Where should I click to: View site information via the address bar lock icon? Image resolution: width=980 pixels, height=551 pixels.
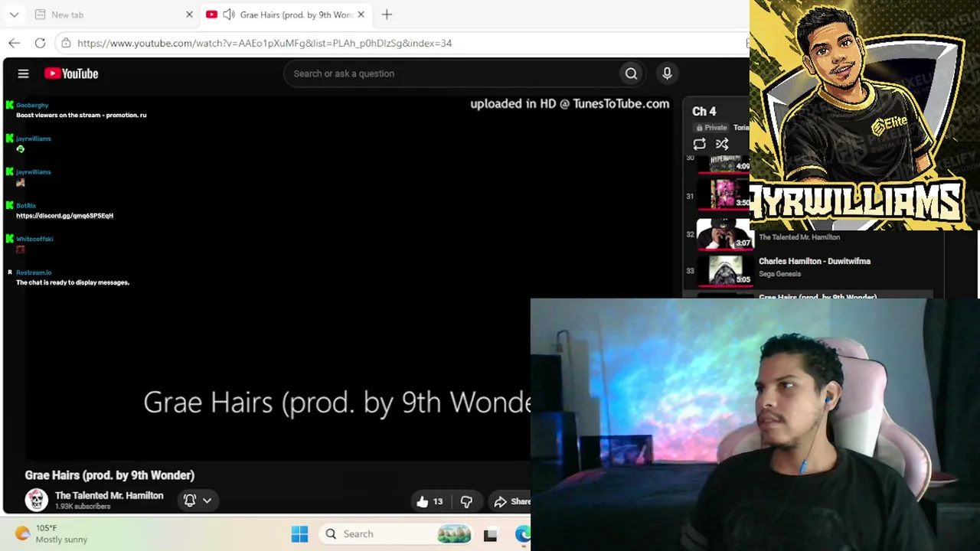click(66, 43)
